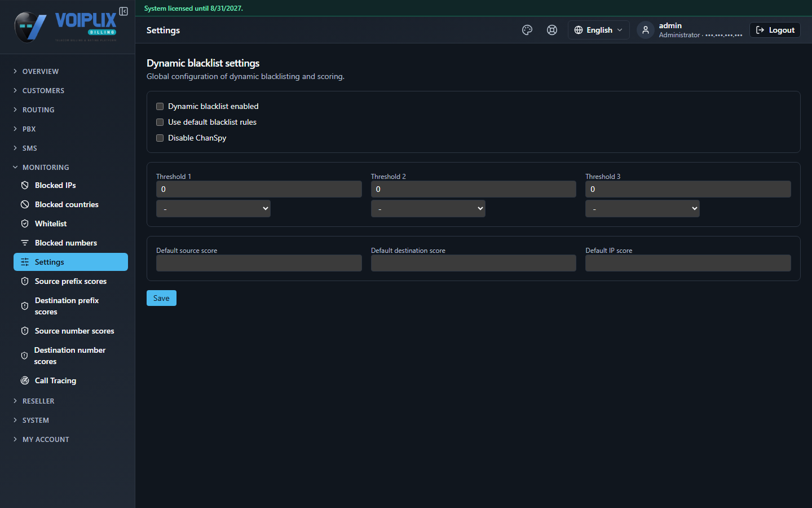Click the Blocked IPs icon
Viewport: 812px width, 508px height.
pyautogui.click(x=25, y=185)
